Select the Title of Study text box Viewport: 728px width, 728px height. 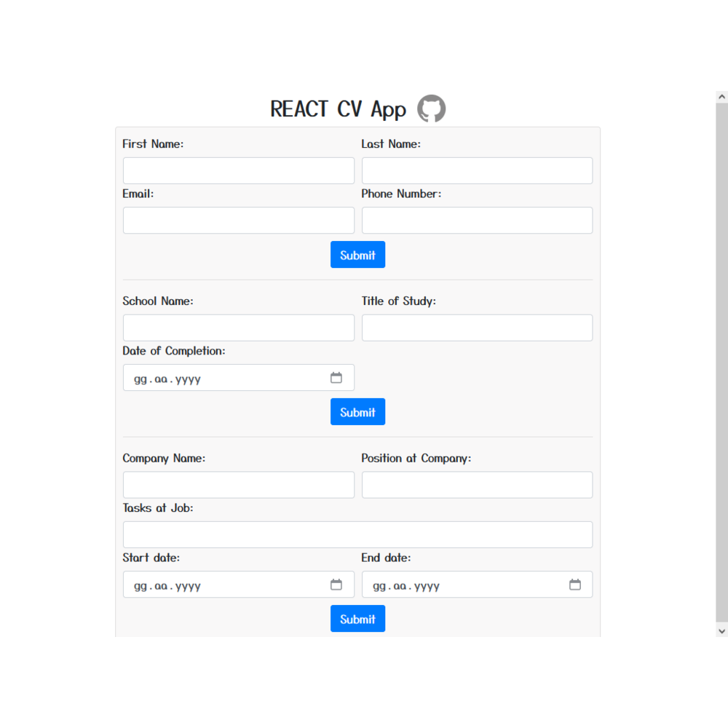click(478, 328)
